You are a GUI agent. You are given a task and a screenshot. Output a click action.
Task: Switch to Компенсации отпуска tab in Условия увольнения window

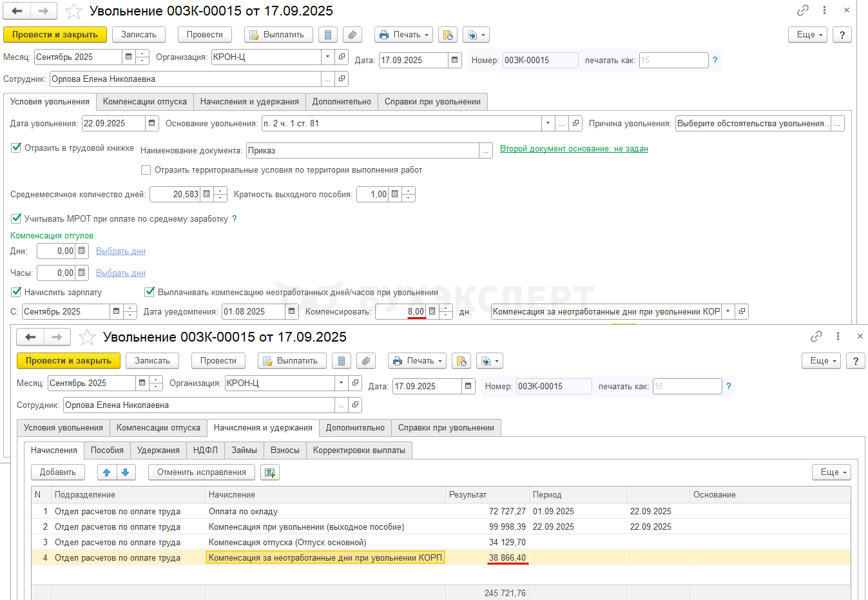[145, 102]
